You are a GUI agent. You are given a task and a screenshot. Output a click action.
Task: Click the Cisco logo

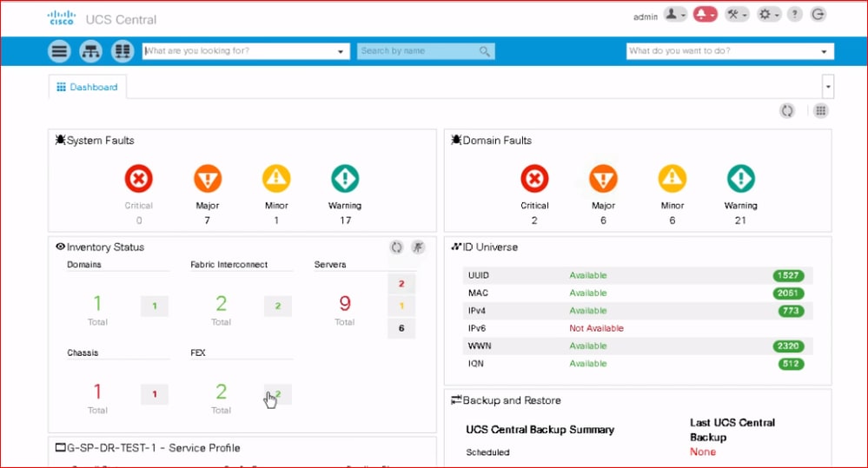(62, 17)
